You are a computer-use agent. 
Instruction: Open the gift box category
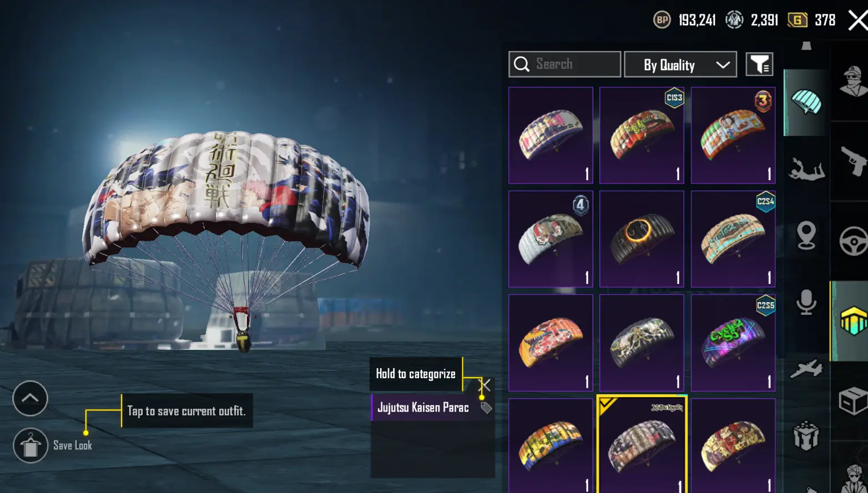pyautogui.click(x=806, y=435)
